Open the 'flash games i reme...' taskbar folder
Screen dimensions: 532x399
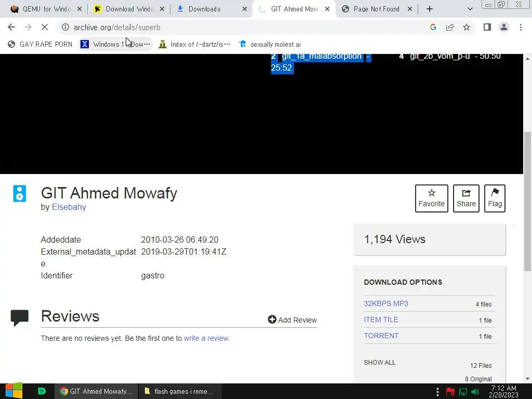point(179,391)
